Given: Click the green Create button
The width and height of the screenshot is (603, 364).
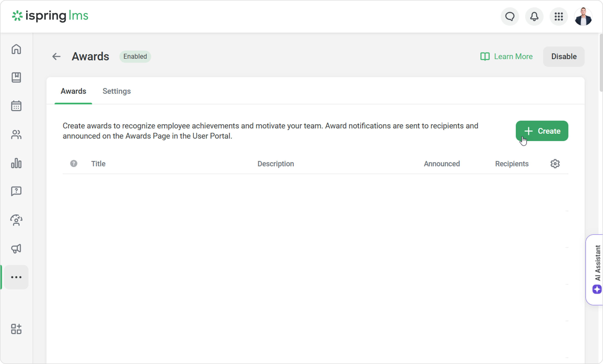Looking at the screenshot, I should tap(542, 131).
